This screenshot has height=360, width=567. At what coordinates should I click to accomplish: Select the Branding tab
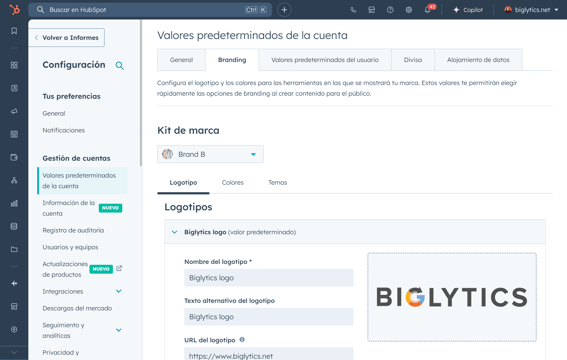(232, 60)
